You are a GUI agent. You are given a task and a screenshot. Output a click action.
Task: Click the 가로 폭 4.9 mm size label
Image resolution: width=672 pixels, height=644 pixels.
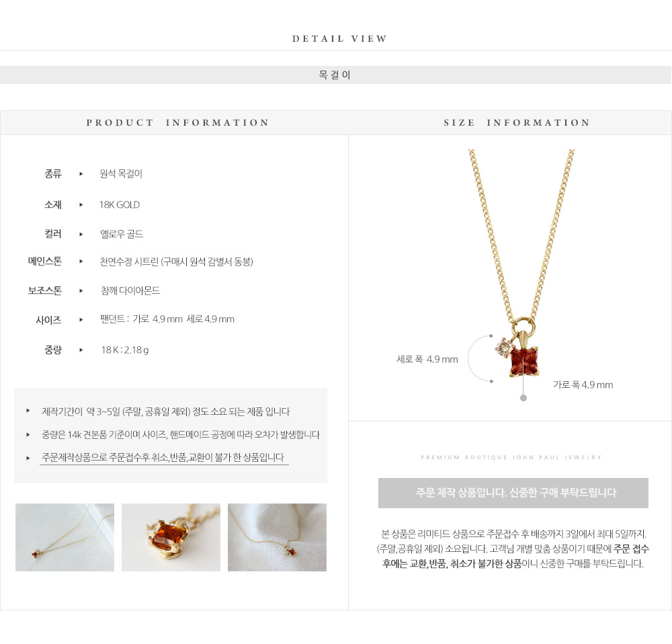pyautogui.click(x=583, y=385)
